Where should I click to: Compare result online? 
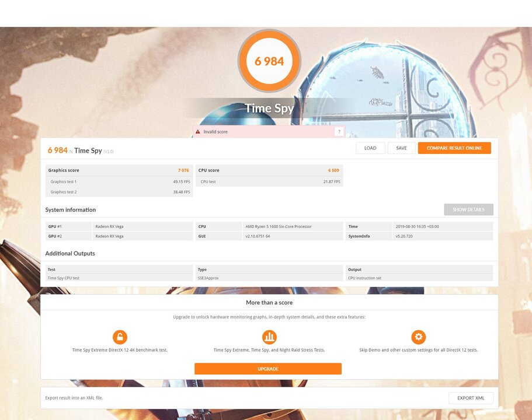coord(454,148)
